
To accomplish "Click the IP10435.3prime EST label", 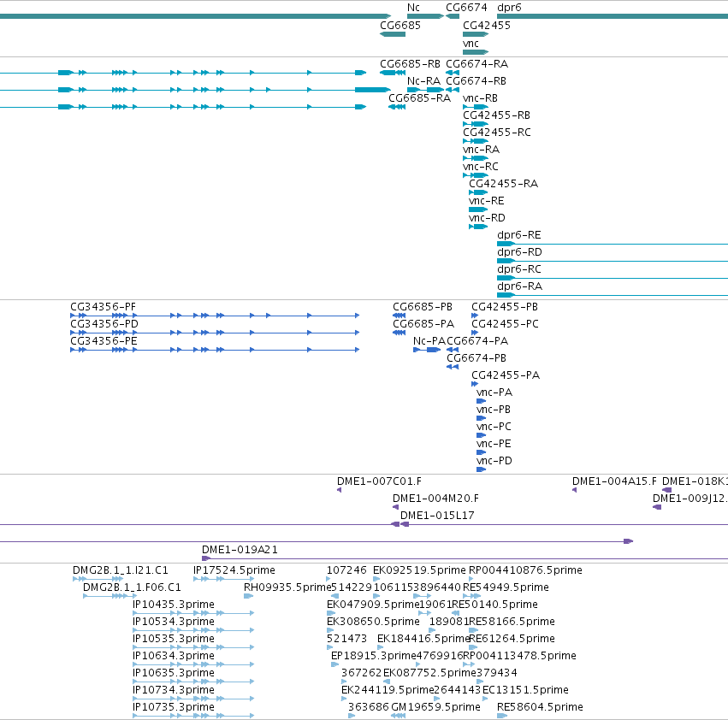I will 174,605.
